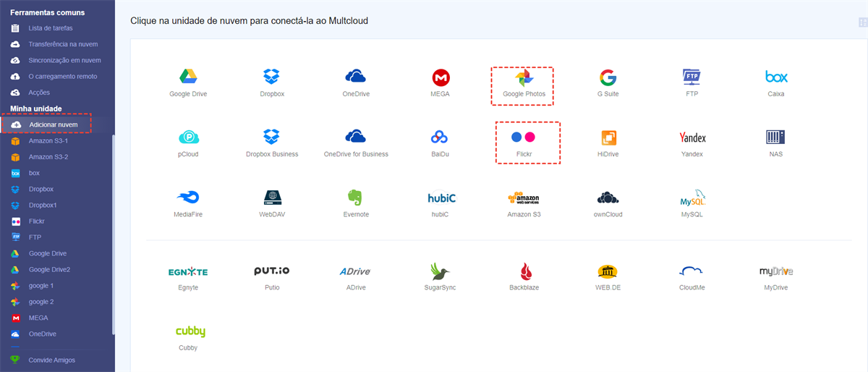Click the sidebar vertical scrollbar

coord(113,234)
